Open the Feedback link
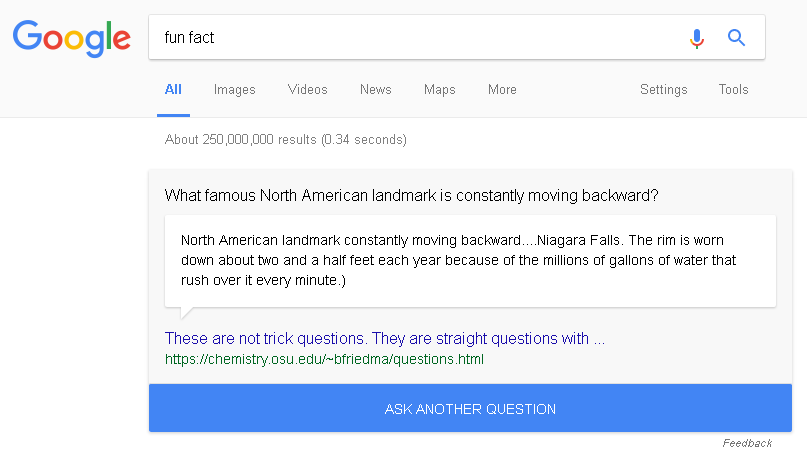The image size is (807, 451). [747, 443]
